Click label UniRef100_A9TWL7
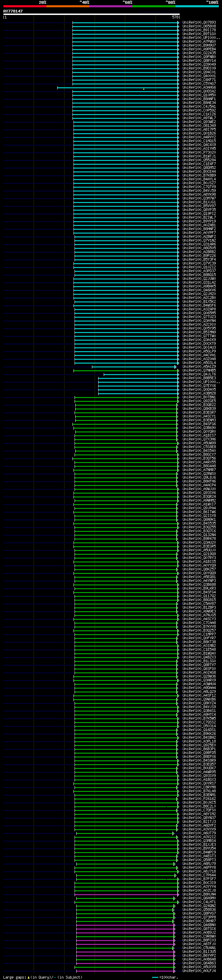The width and height of the screenshot is (222, 980). pyautogui.click(x=199, y=118)
